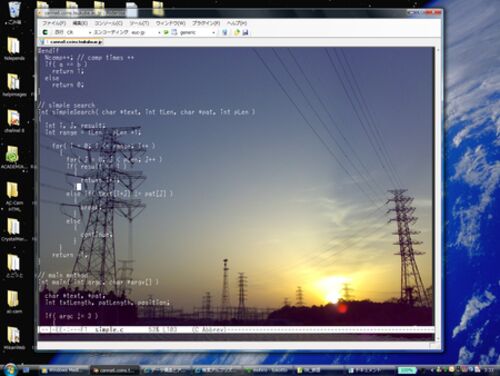Viewport: 500px width, 376px height.
Task: Click the floppy disk save icon in toolbar
Action: click(x=245, y=32)
